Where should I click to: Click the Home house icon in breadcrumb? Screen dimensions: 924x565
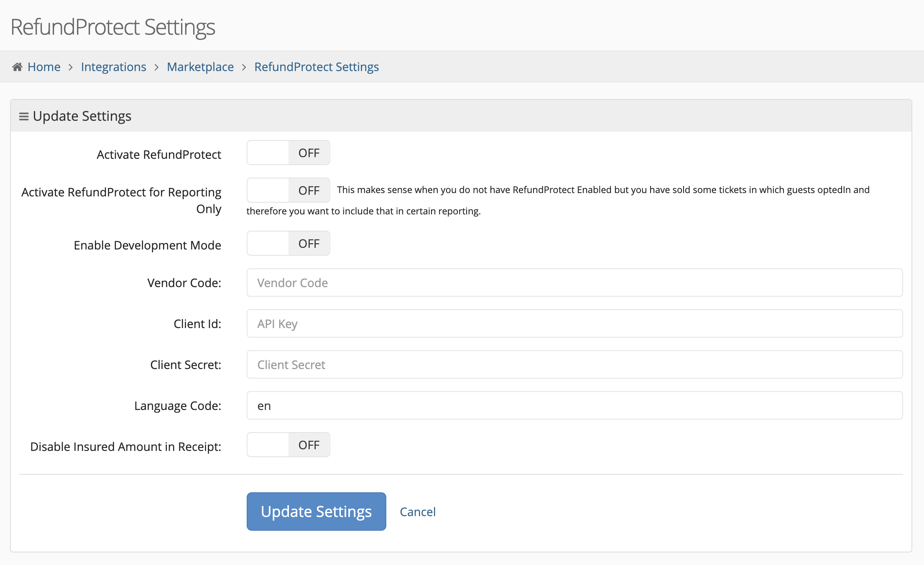click(17, 67)
